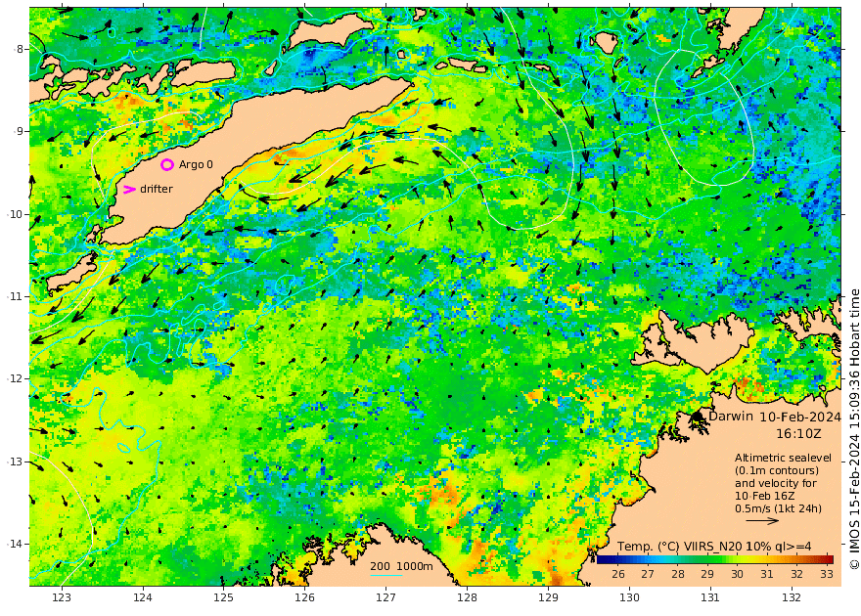Click the latitude axis label -14
This screenshot has width=861, height=616.
pos(16,544)
